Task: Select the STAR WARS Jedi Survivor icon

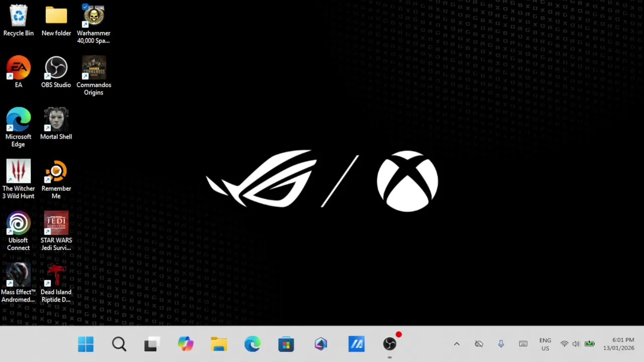Action: tap(56, 231)
